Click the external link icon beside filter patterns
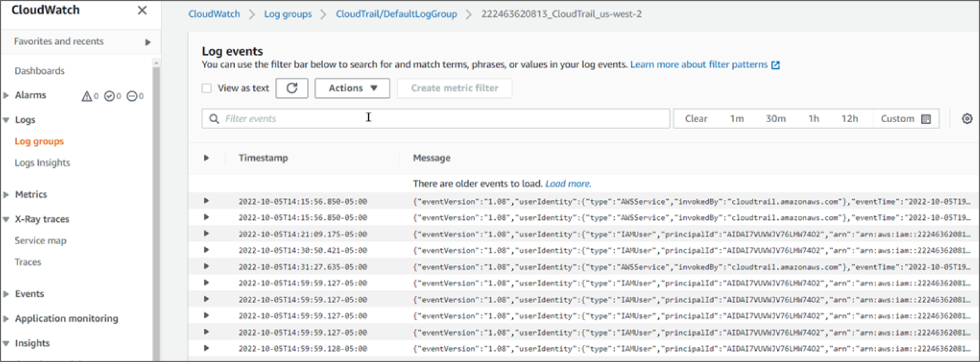This screenshot has height=362, width=980. (776, 65)
